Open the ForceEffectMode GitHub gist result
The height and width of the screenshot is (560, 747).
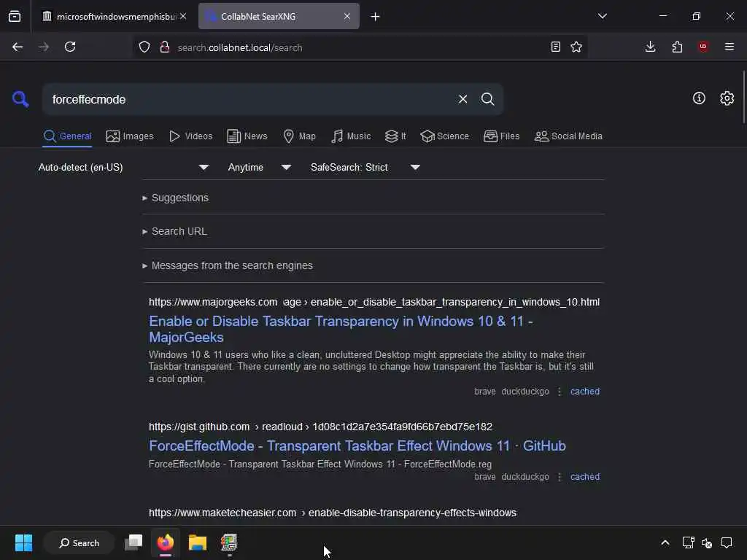tap(357, 446)
